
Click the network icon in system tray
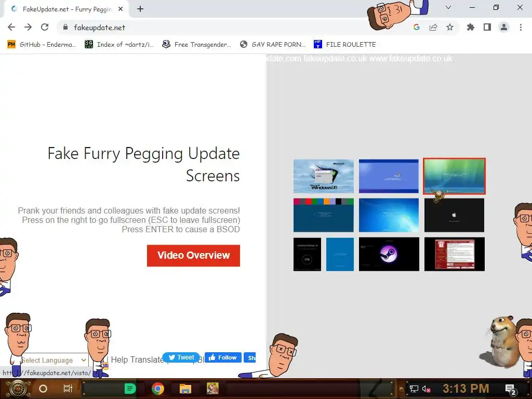click(x=414, y=389)
